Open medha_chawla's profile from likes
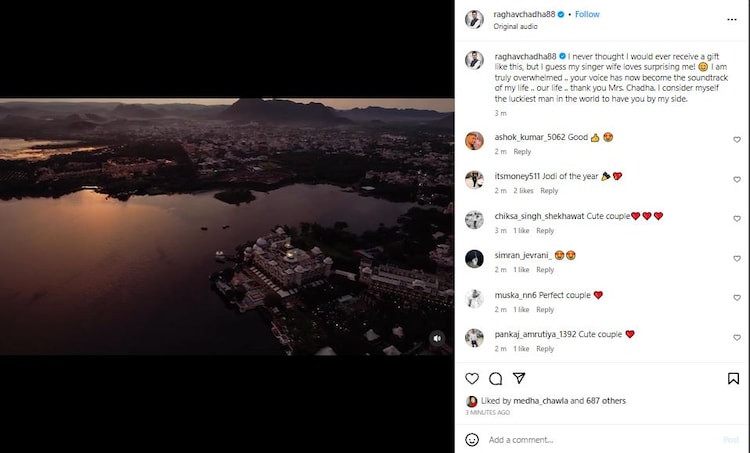This screenshot has height=453, width=750. pyautogui.click(x=540, y=401)
